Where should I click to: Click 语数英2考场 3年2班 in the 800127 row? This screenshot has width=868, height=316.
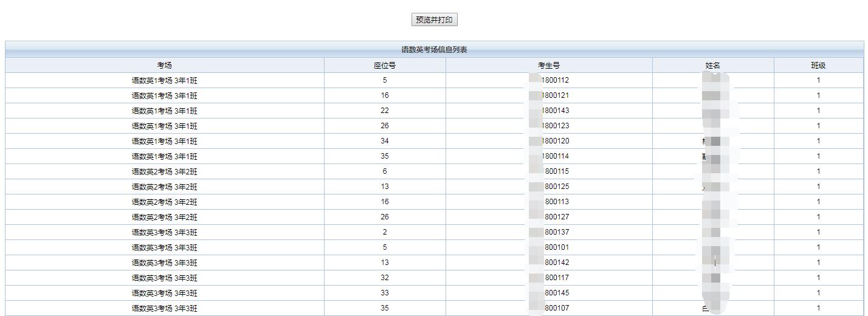[165, 217]
